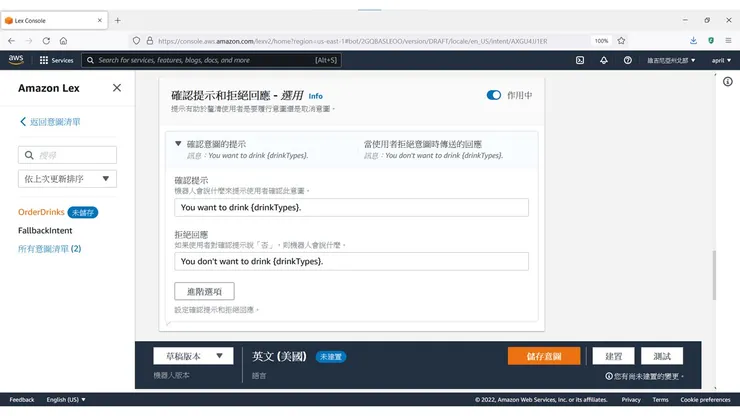
Task: Click the green shield extension icon
Action: click(711, 41)
